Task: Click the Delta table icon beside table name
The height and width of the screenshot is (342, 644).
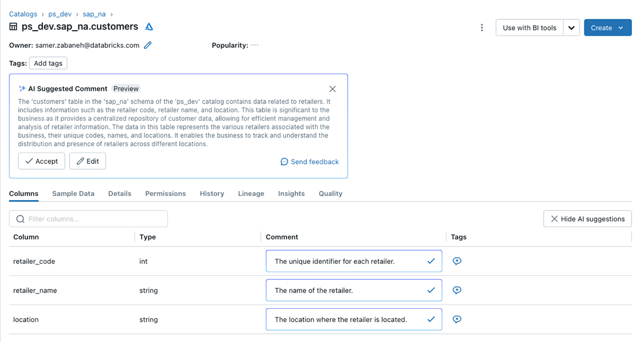Action: [150, 27]
